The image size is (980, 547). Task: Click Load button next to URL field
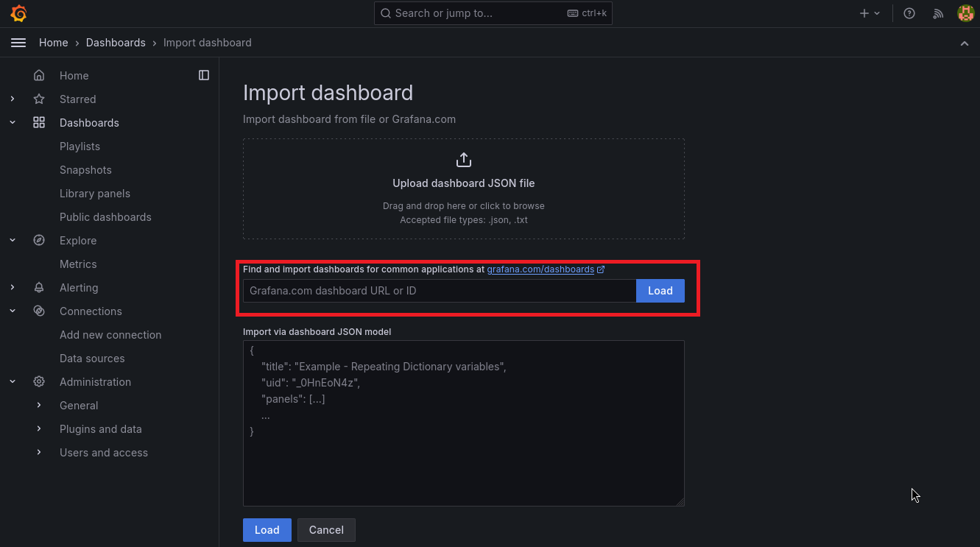pos(660,291)
